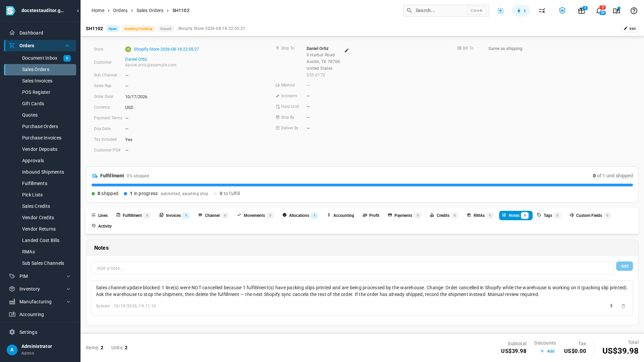Open Dashboard from the sidebar
The width and height of the screenshot is (644, 362).
[x=40, y=33]
